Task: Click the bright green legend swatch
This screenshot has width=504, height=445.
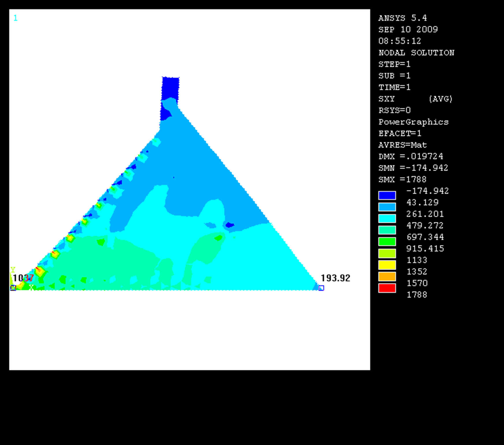Action: [387, 242]
